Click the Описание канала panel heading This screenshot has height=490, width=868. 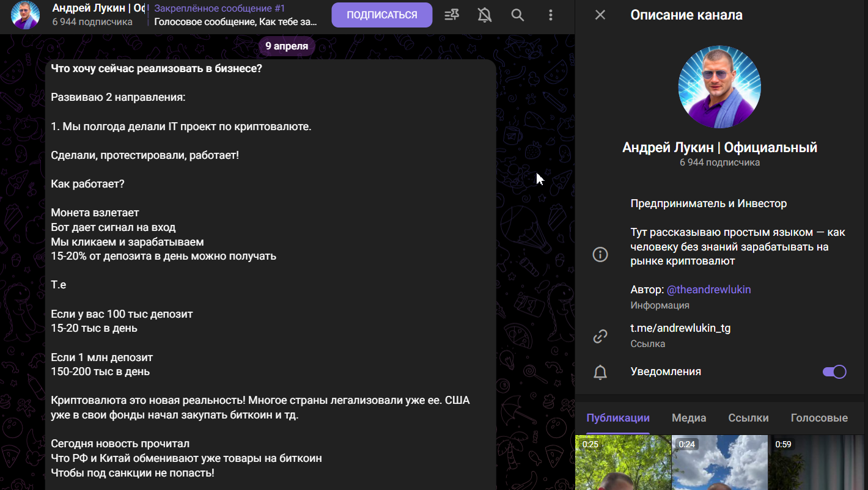pos(686,15)
